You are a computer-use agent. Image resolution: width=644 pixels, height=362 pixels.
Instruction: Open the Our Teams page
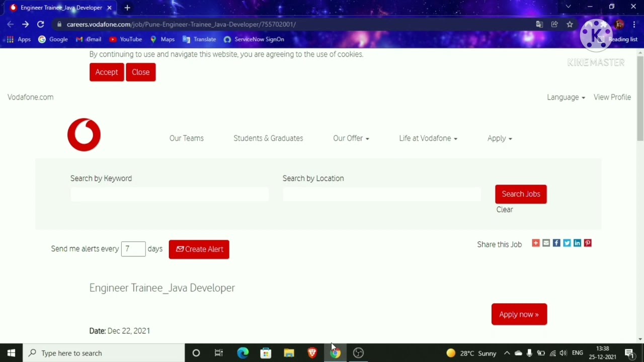point(187,138)
